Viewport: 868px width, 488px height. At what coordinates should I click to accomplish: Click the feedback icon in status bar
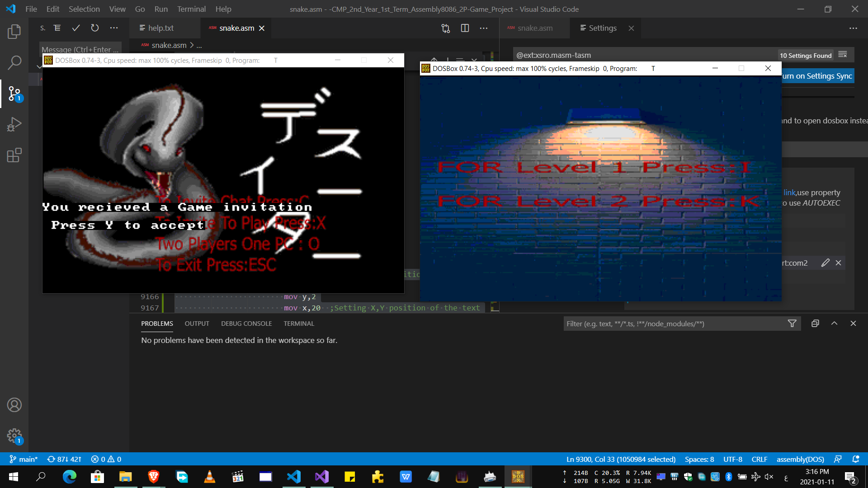point(838,459)
